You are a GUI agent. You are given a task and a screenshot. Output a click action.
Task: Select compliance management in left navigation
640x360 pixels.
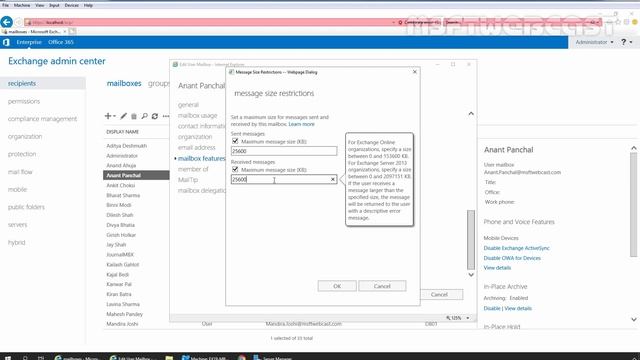coord(42,119)
